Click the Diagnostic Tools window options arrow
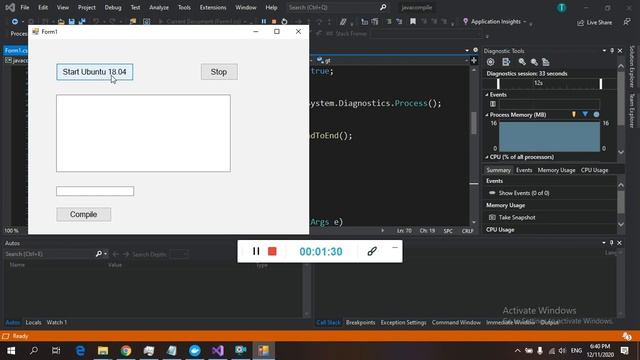Screen dimensions: 640x360 (x=604, y=51)
